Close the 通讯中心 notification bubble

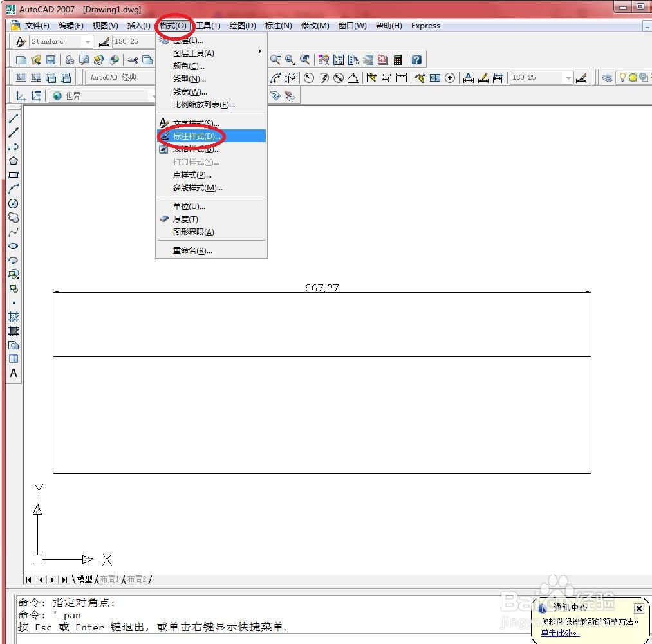pos(639,609)
